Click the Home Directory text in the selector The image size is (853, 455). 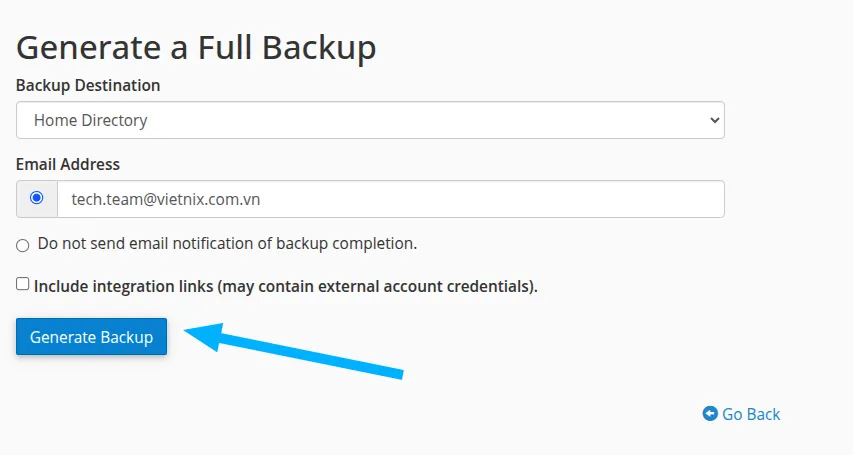91,120
